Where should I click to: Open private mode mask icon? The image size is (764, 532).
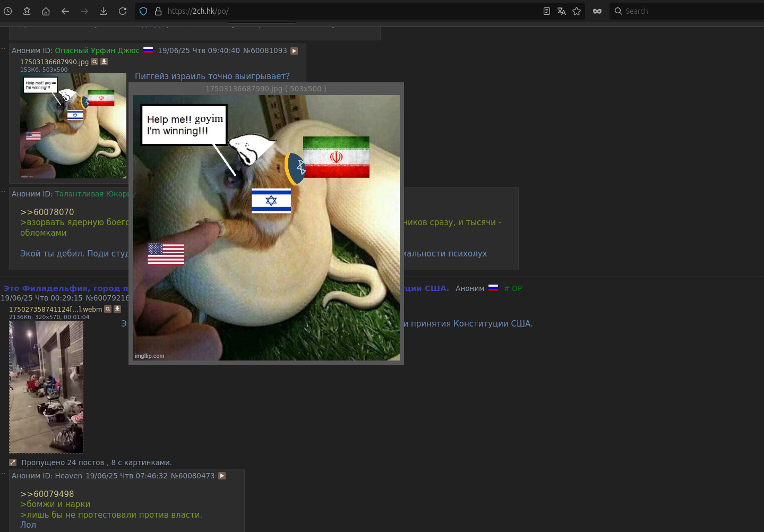(x=597, y=11)
